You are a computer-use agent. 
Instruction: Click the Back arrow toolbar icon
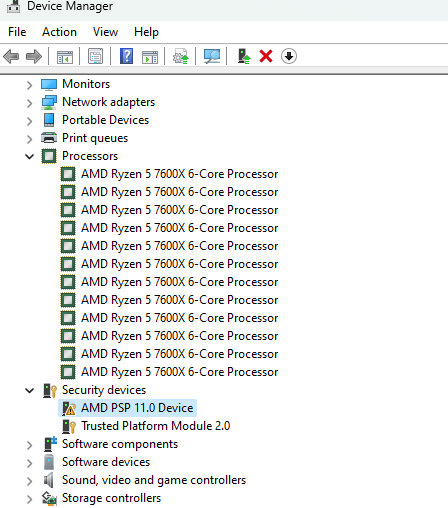pos(11,56)
